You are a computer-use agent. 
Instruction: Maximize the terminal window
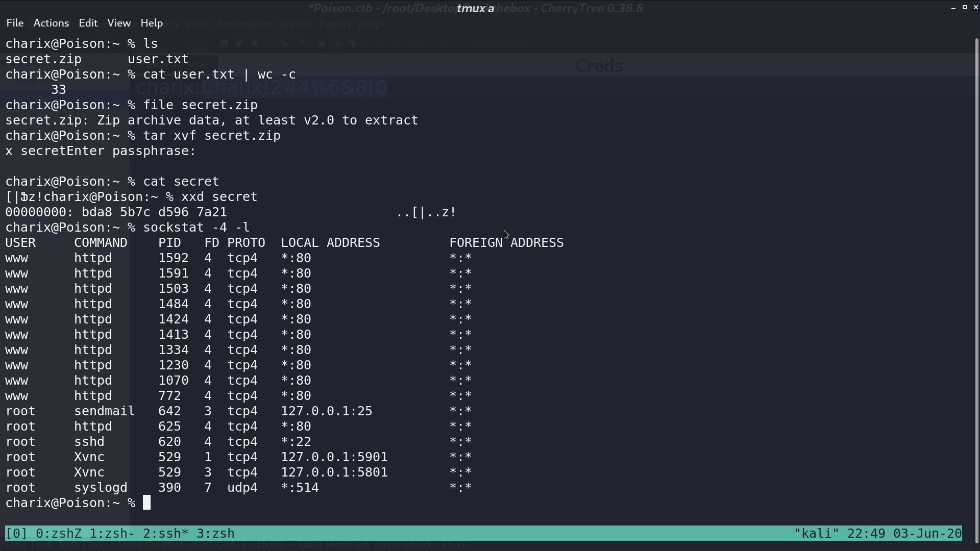tap(965, 7)
